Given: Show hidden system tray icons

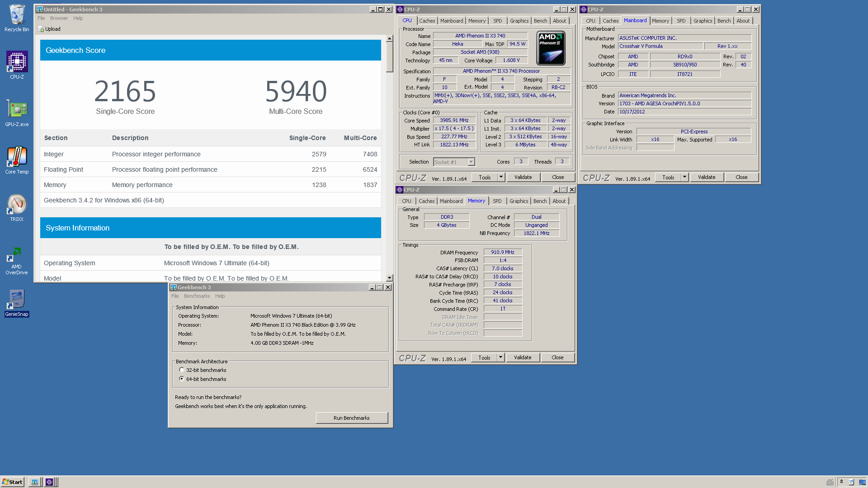Looking at the screenshot, I should click(841, 482).
